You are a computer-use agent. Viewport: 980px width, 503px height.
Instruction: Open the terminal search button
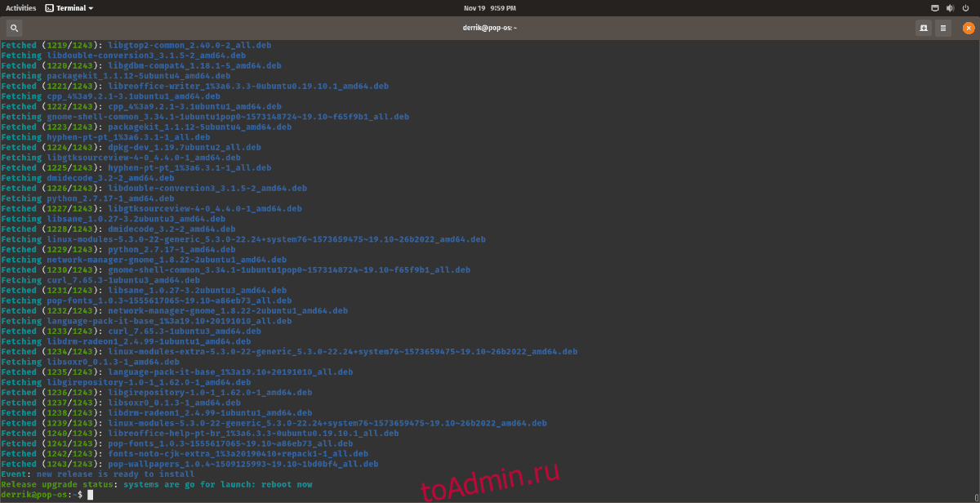14,28
